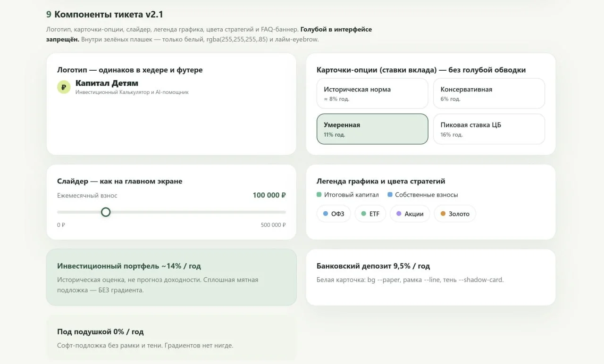Open the Под подушкой 0% card

tap(171, 338)
